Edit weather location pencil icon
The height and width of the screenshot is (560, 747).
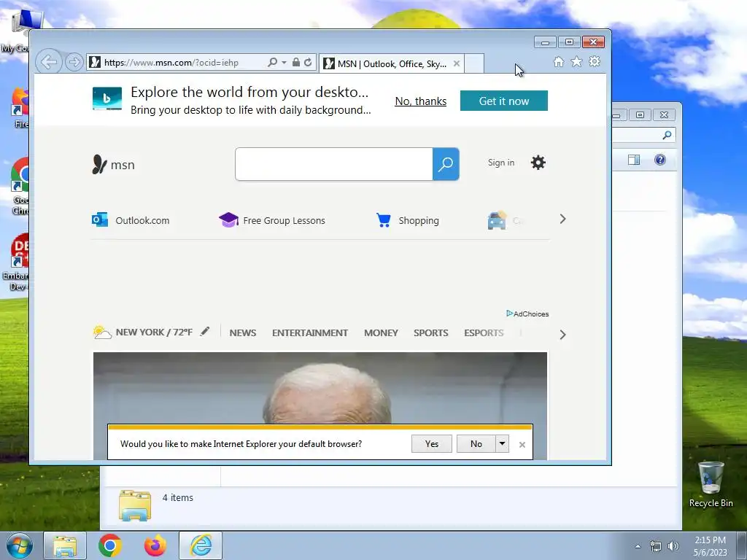[x=205, y=332]
